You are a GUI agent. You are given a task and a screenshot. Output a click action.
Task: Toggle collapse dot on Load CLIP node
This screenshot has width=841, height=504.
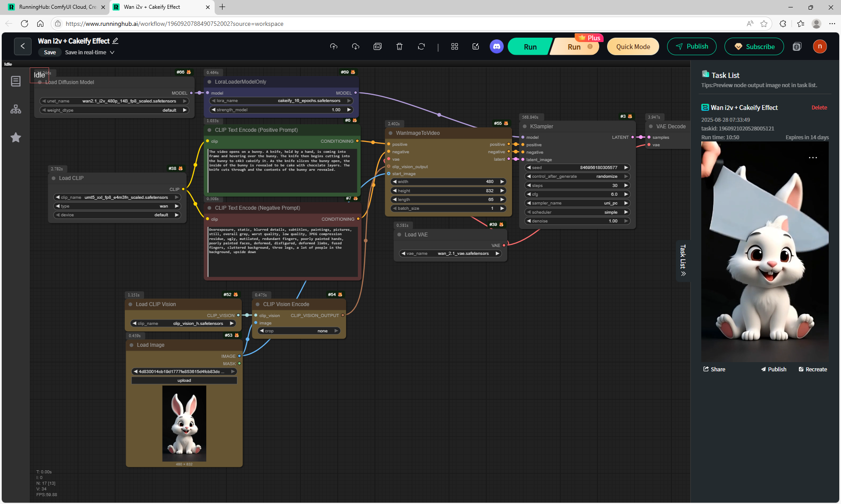pyautogui.click(x=53, y=178)
